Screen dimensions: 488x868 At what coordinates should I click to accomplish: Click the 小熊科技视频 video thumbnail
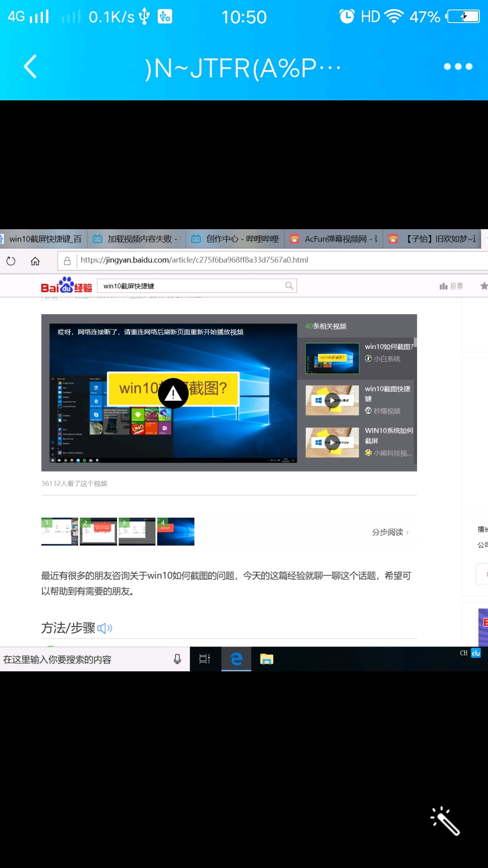click(332, 443)
